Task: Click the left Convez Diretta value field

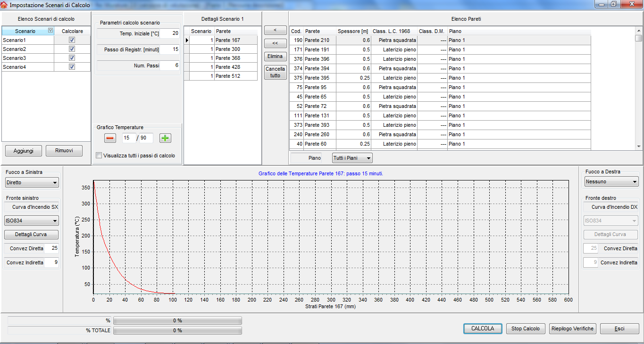Action: [x=51, y=248]
